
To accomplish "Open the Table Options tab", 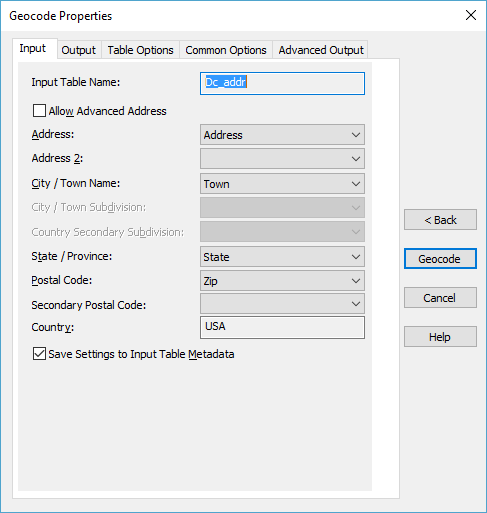I will click(140, 50).
